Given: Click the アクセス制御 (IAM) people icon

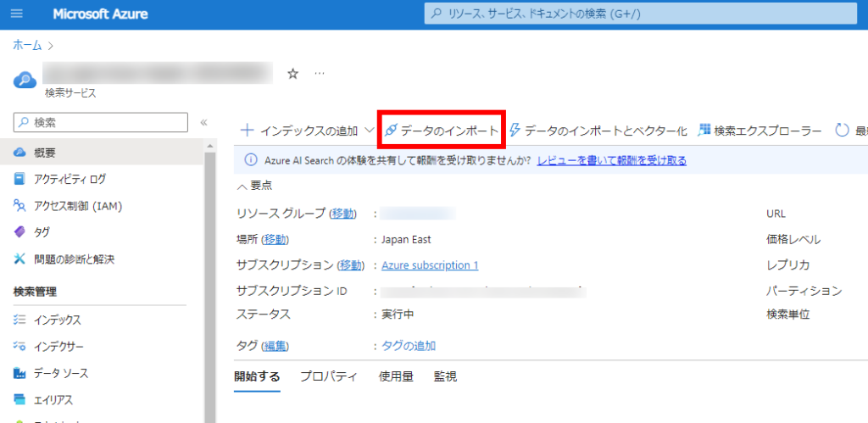Looking at the screenshot, I should pos(20,206).
